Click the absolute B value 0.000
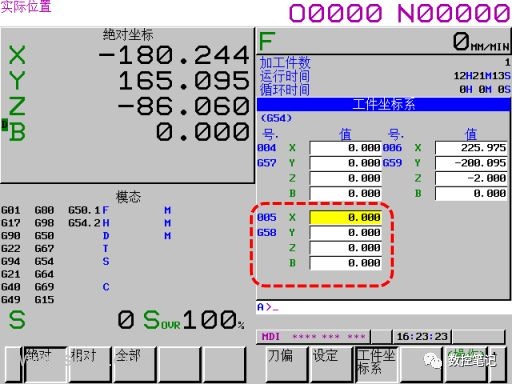 [x=203, y=132]
